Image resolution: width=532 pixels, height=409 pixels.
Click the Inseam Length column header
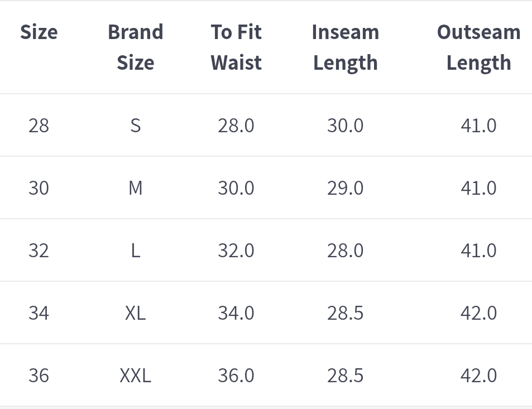345,47
